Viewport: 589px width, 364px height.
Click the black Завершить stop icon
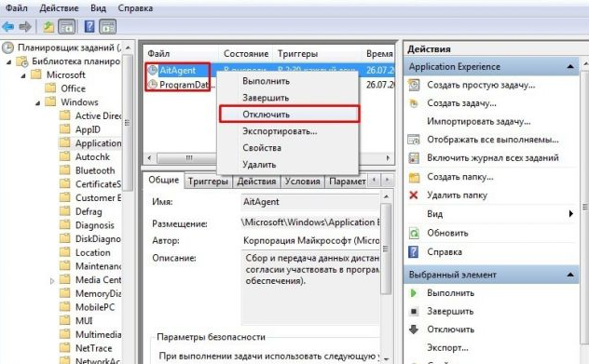tap(414, 311)
